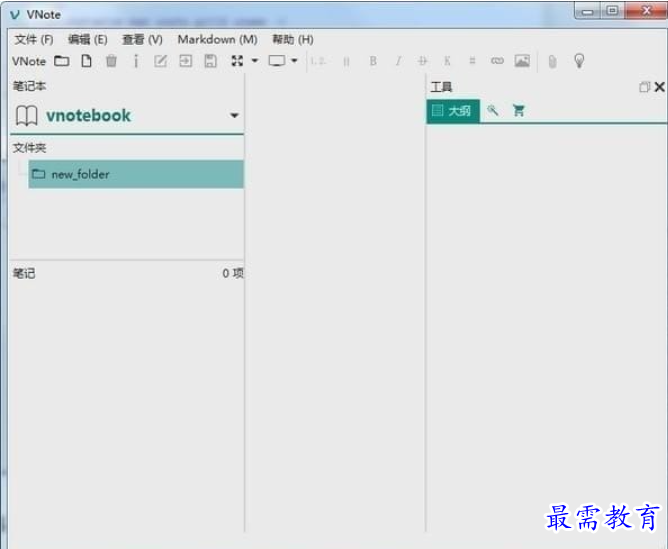Click the empty notes list area

tap(127, 407)
